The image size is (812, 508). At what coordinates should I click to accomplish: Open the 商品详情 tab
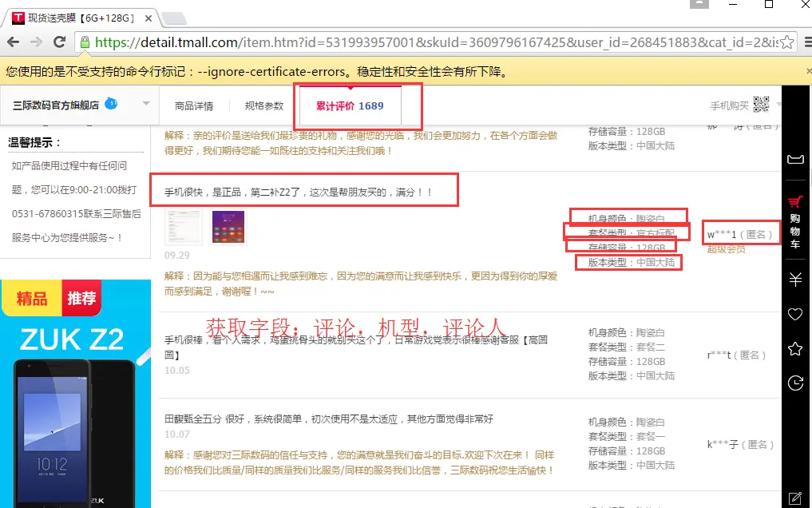(194, 105)
